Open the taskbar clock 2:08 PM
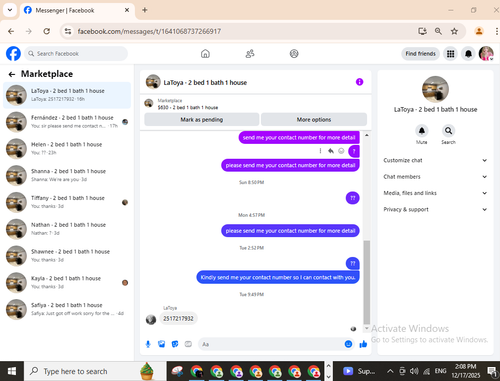500x381 pixels. [465, 371]
